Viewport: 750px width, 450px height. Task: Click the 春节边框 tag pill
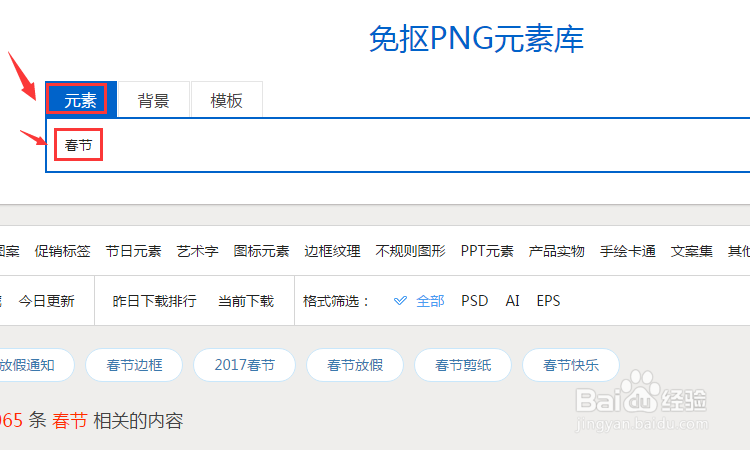134,365
